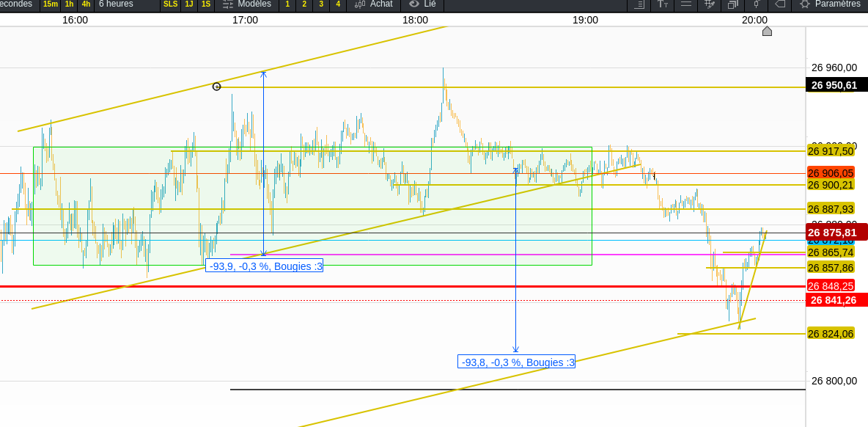The width and height of the screenshot is (868, 427).
Task: Toggle the 1J timeframe button
Action: [x=189, y=4]
